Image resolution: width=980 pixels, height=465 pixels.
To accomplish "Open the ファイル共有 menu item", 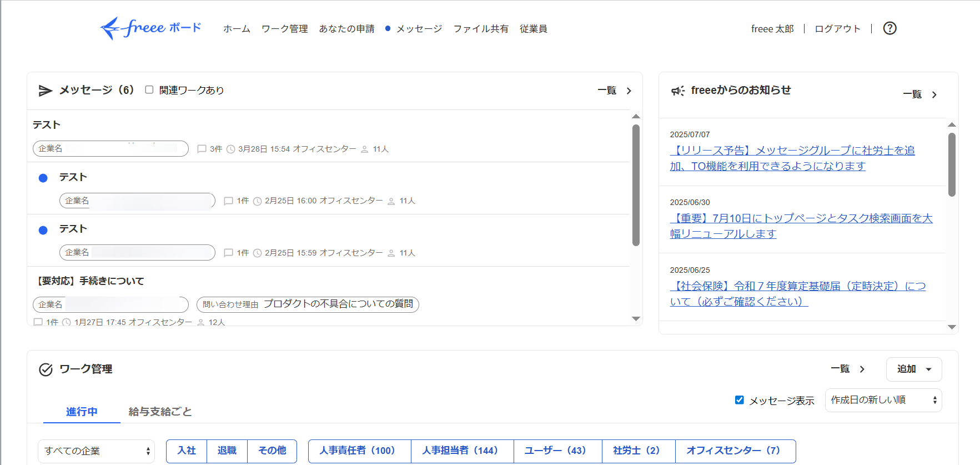I will [x=481, y=29].
